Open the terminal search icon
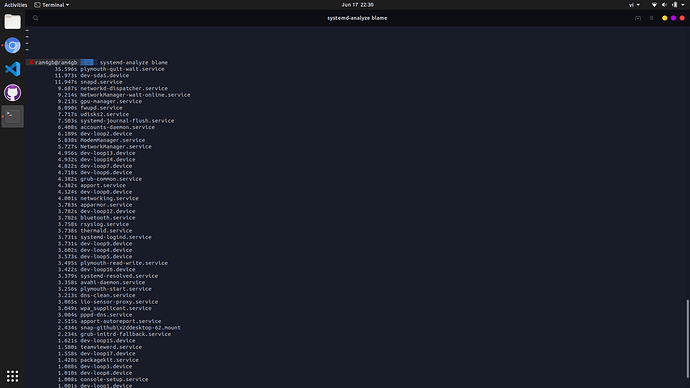 pyautogui.click(x=36, y=18)
